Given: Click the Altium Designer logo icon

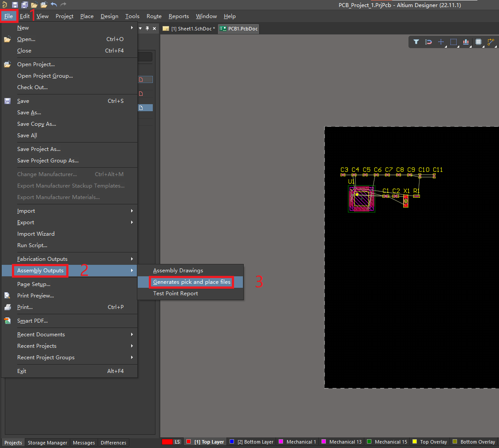Looking at the screenshot, I should point(4,5).
